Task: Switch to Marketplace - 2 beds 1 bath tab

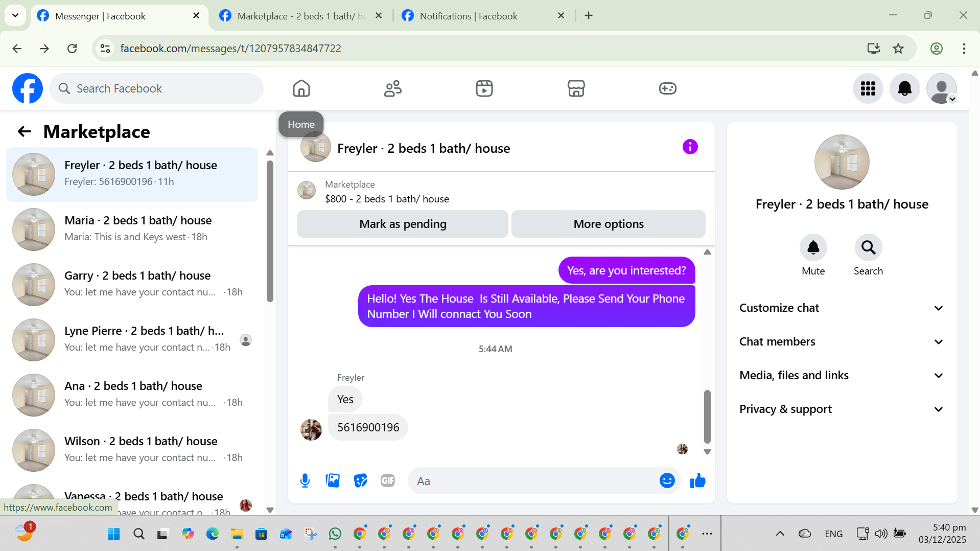Action: pyautogui.click(x=300, y=16)
